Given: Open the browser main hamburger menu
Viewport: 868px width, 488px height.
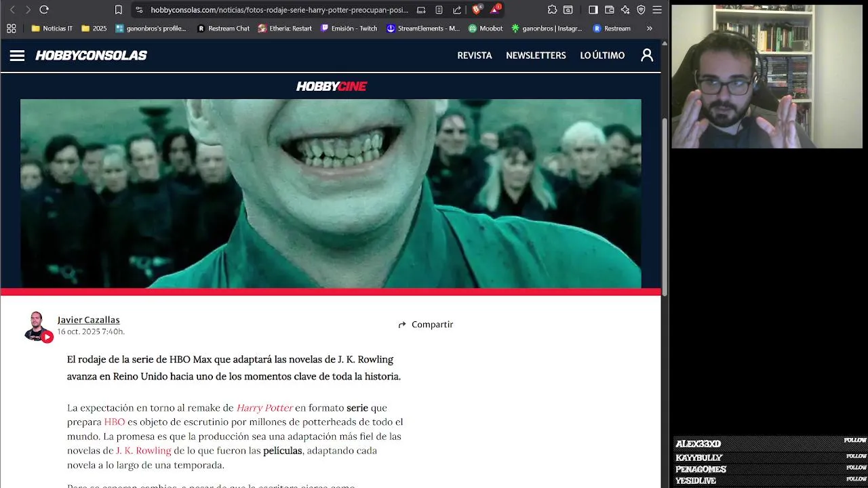Looking at the screenshot, I should (657, 9).
